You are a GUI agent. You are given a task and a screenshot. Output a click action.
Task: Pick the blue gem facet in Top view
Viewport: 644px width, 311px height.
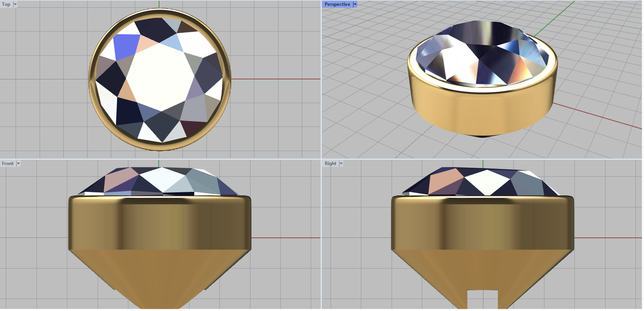coord(126,46)
